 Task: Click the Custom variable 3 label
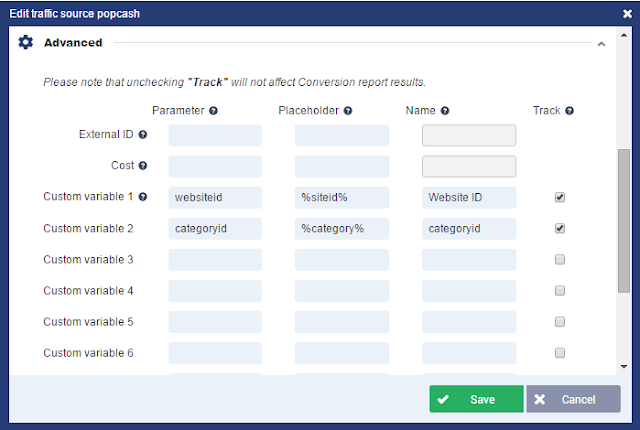(x=88, y=259)
